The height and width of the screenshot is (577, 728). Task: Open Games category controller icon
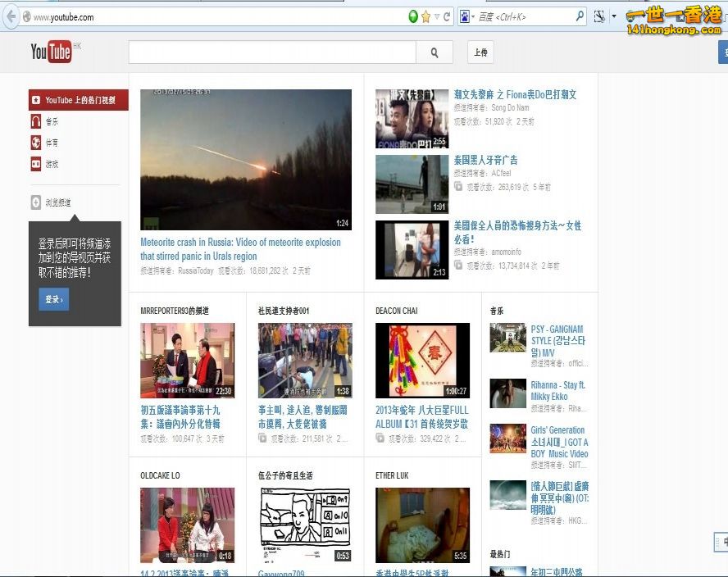(x=36, y=164)
